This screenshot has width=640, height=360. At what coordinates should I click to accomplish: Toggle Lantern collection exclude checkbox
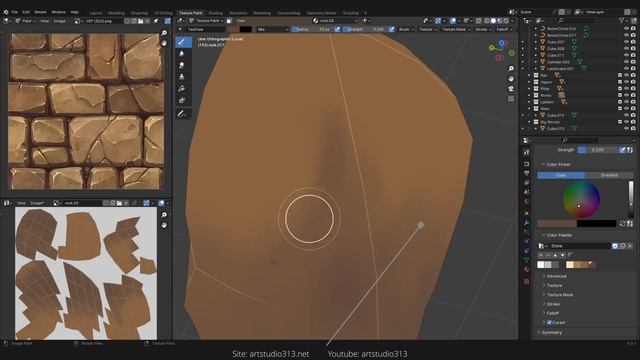pos(620,102)
